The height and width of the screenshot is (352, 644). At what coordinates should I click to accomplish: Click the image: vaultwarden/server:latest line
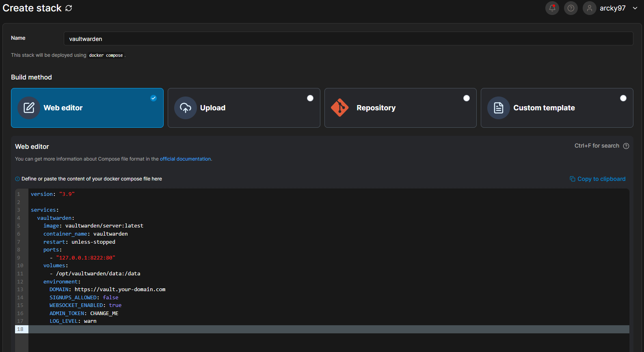[93, 226]
